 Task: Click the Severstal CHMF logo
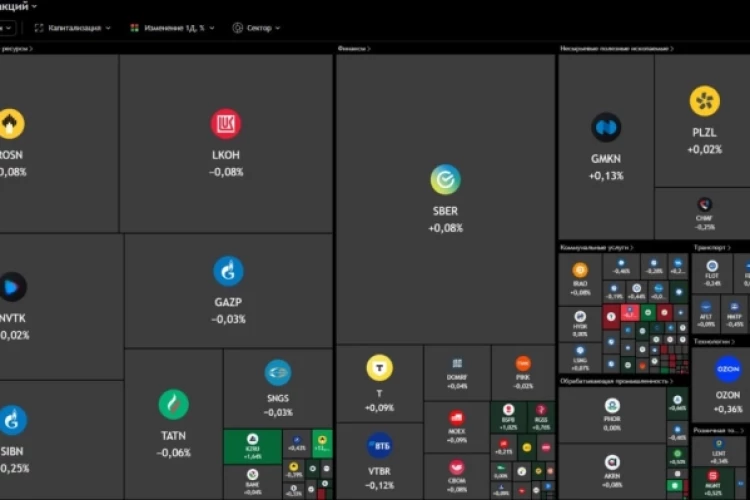pos(704,205)
